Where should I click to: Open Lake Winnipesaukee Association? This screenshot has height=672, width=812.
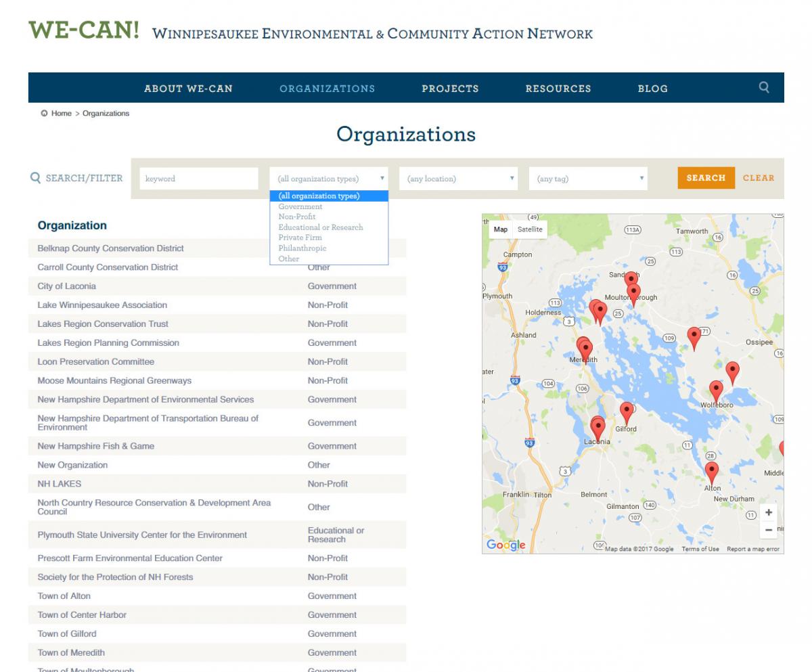(102, 305)
